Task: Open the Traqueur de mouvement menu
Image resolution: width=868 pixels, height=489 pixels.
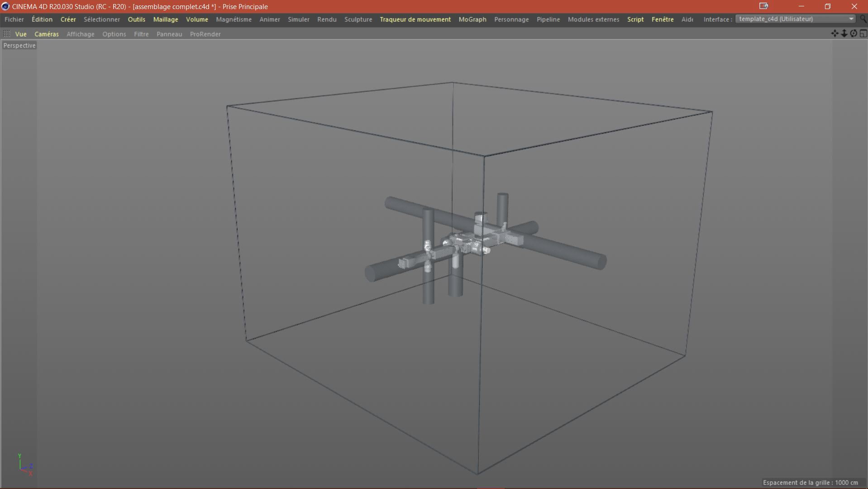Action: point(415,19)
